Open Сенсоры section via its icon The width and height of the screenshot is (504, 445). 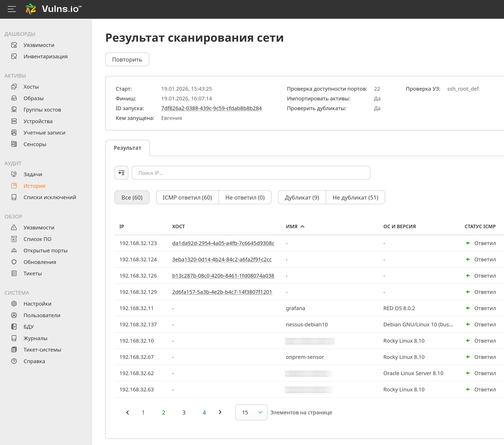pyautogui.click(x=14, y=144)
